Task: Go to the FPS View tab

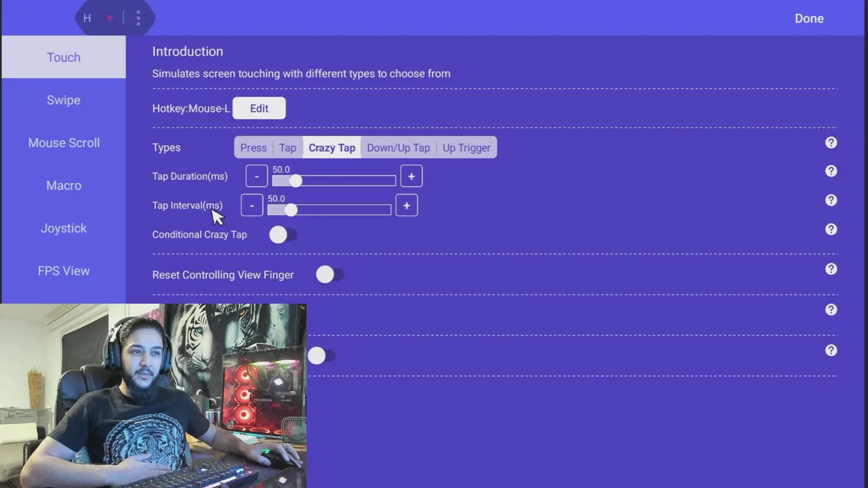Action: (x=64, y=271)
